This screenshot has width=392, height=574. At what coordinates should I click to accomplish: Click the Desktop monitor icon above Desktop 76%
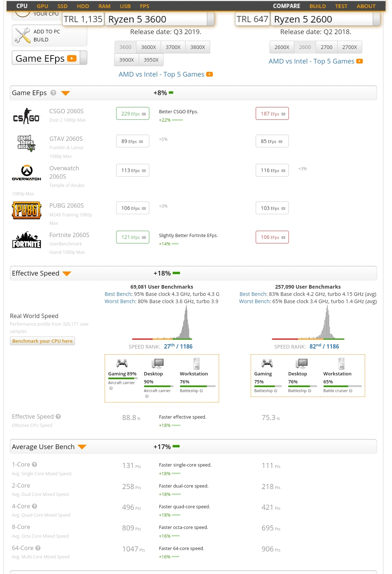tap(302, 363)
